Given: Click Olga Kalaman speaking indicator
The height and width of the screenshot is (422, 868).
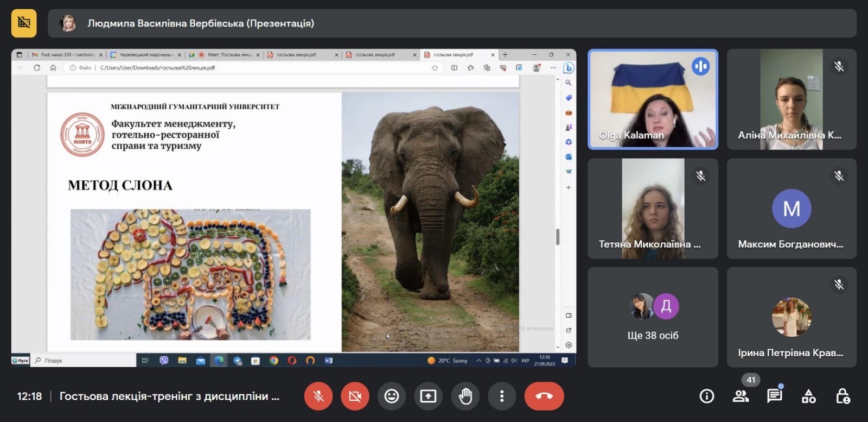Looking at the screenshot, I should 700,67.
